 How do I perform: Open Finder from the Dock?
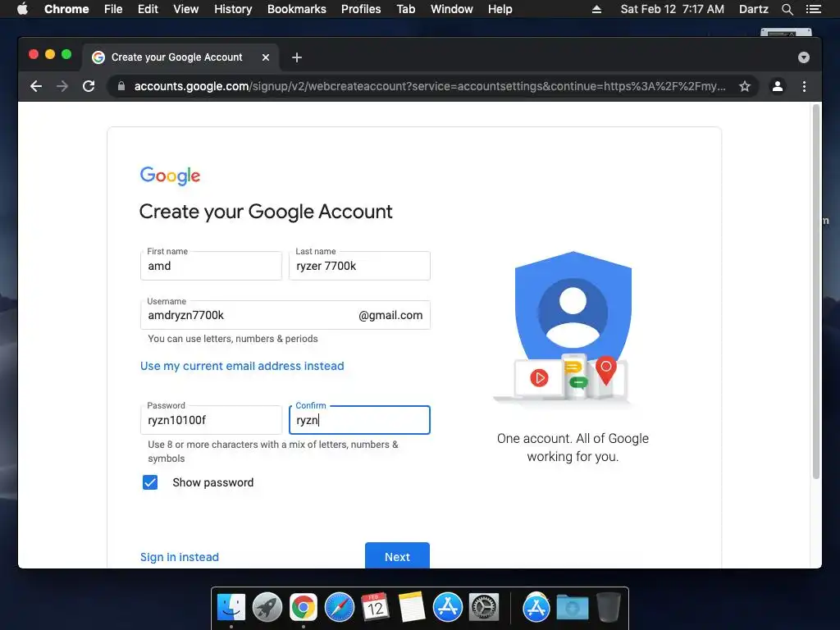click(231, 608)
